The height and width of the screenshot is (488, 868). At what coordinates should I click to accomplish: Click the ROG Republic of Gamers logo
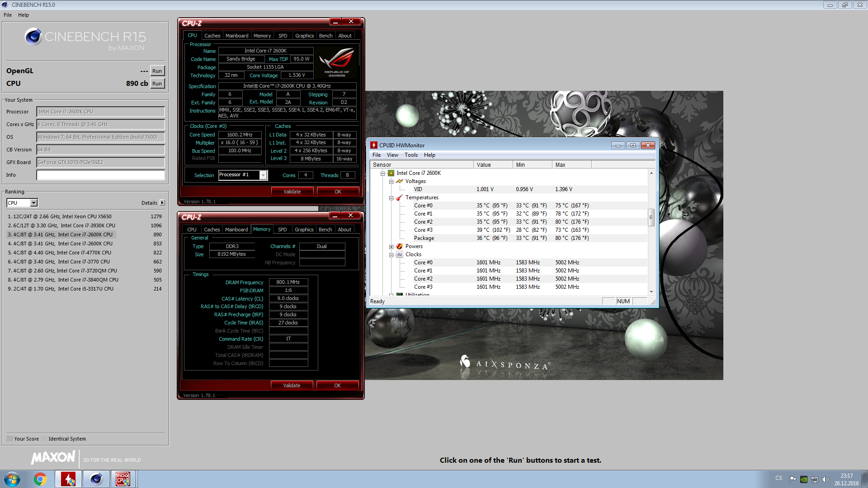(x=337, y=62)
